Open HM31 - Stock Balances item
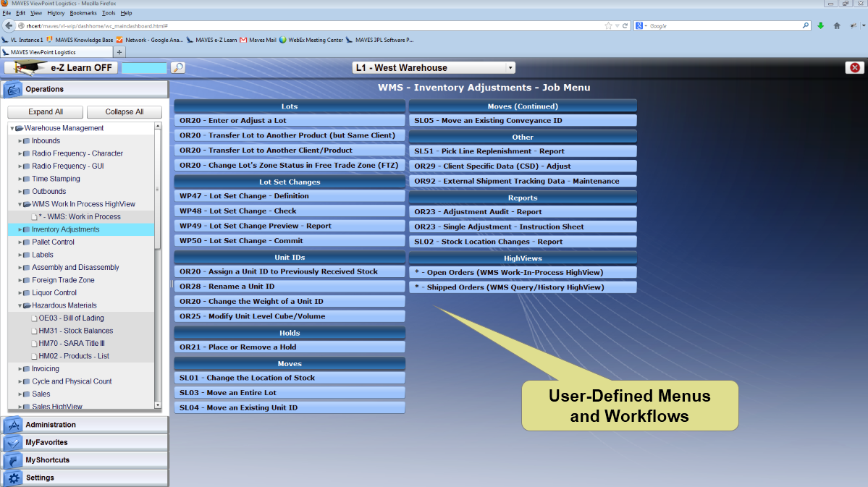Viewport: 868px width, 487px height. [x=75, y=331]
